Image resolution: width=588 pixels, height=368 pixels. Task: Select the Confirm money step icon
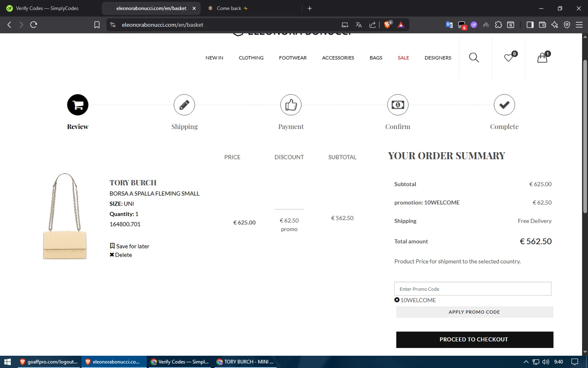coord(398,105)
